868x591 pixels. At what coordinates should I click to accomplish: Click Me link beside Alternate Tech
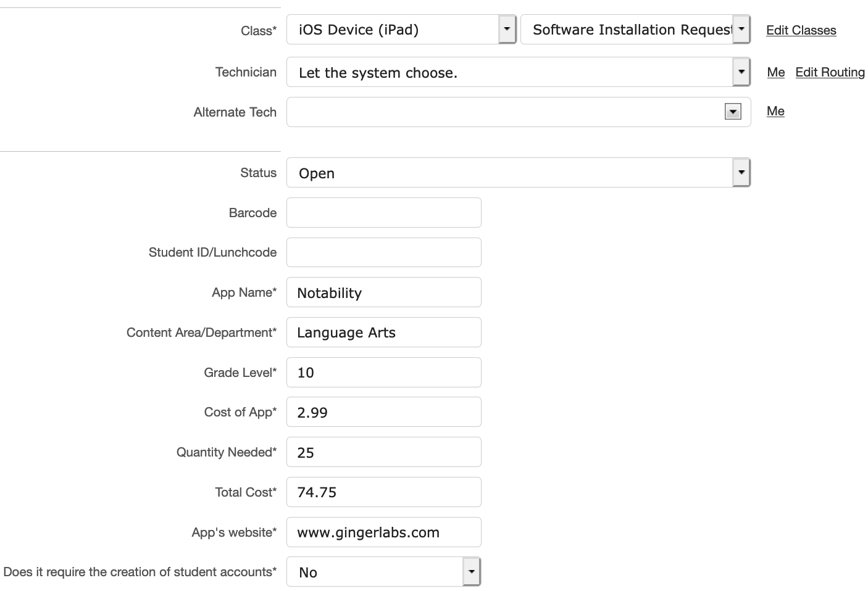coord(775,111)
